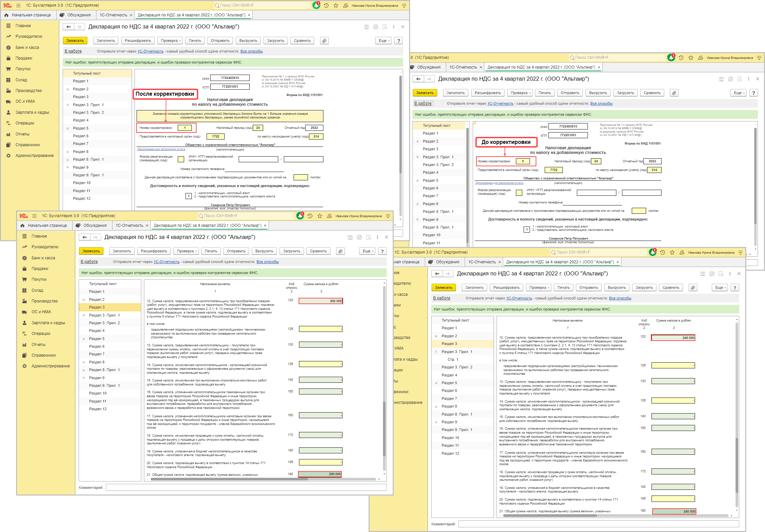Click the save diskette icon in the 'После корректировки' header
The width and height of the screenshot is (765, 532).
(x=366, y=27)
